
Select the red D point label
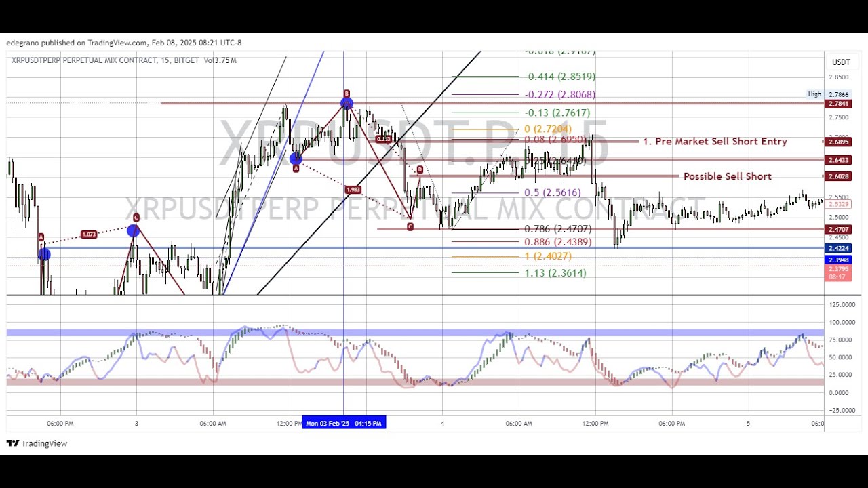click(420, 169)
